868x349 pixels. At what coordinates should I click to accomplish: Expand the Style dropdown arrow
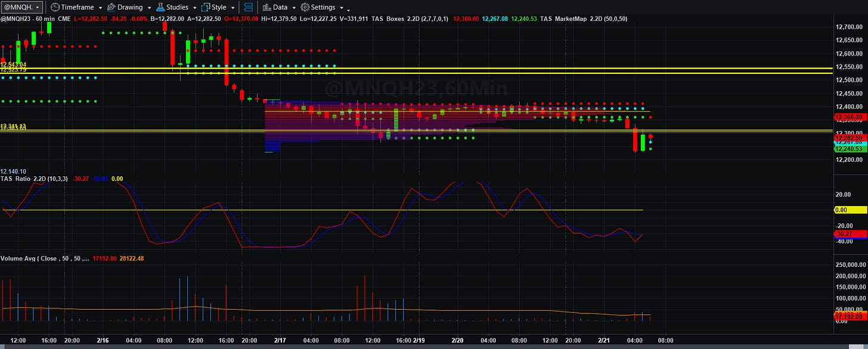pos(232,8)
